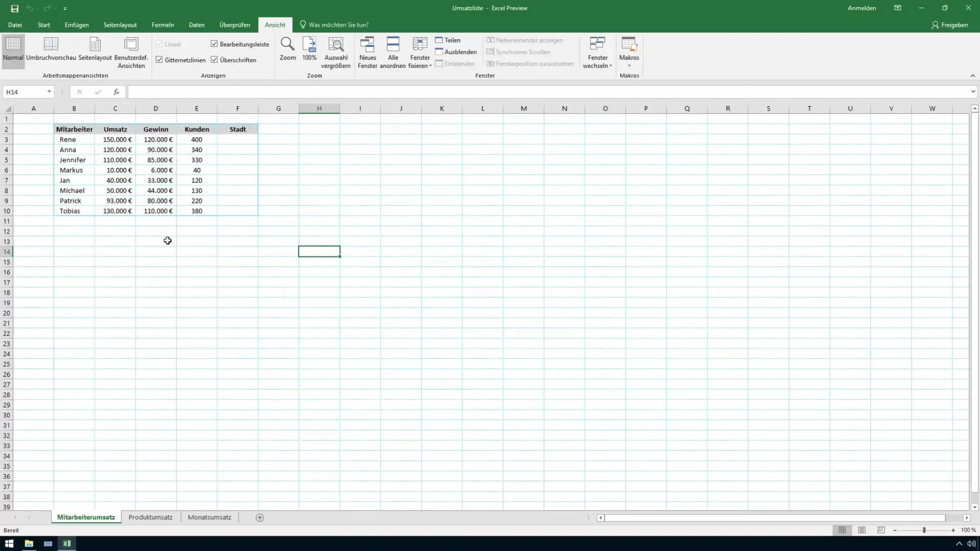980x551 pixels.
Task: Open Fenster fixieren dropdown
Action: pyautogui.click(x=420, y=53)
